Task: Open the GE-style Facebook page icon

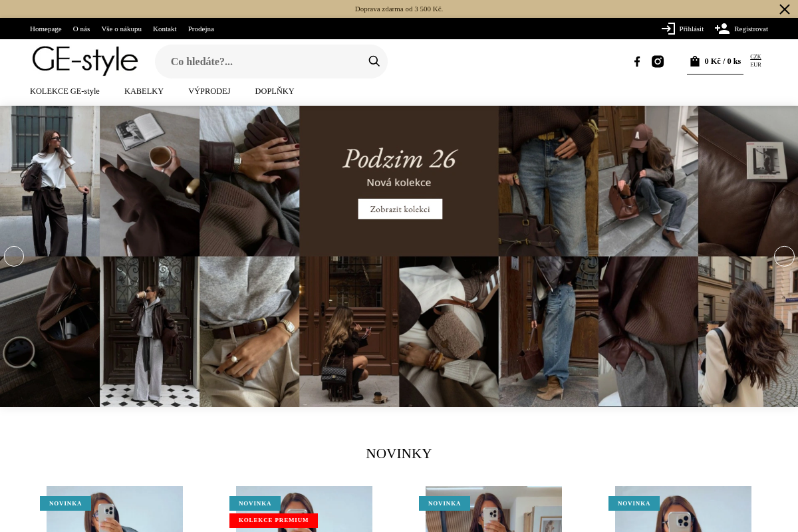Action: tap(637, 61)
